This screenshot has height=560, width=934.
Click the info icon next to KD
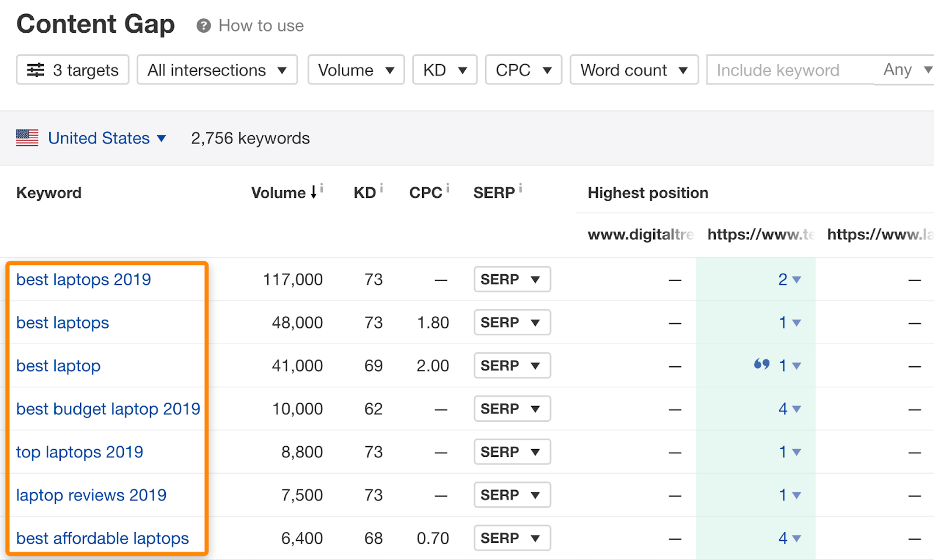click(x=381, y=188)
